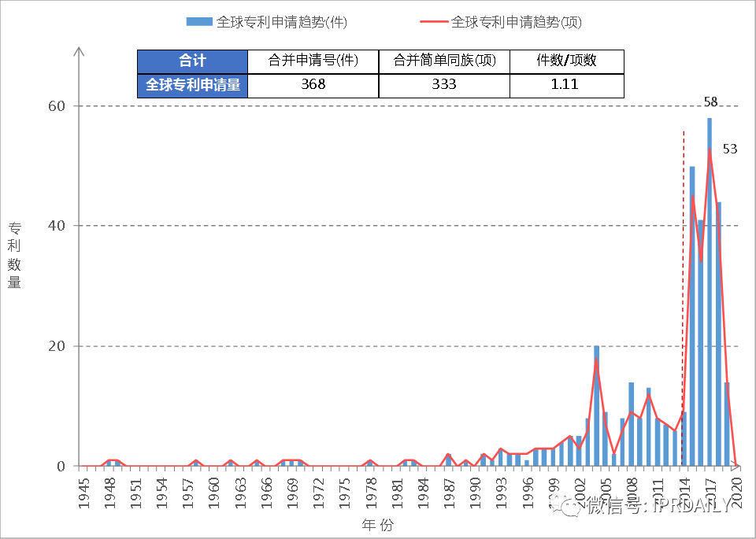Select the 全球专利申请量 row label
756x539 pixels.
[x=192, y=86]
